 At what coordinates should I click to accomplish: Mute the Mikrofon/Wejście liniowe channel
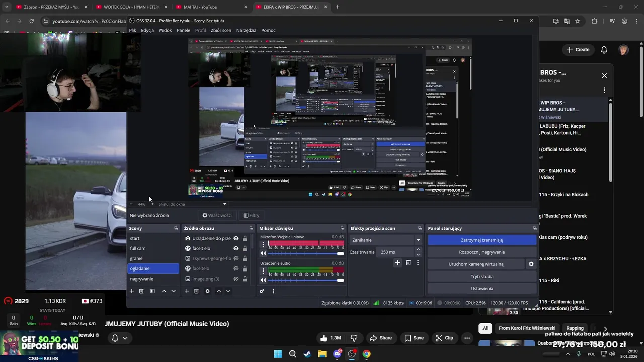pyautogui.click(x=263, y=254)
